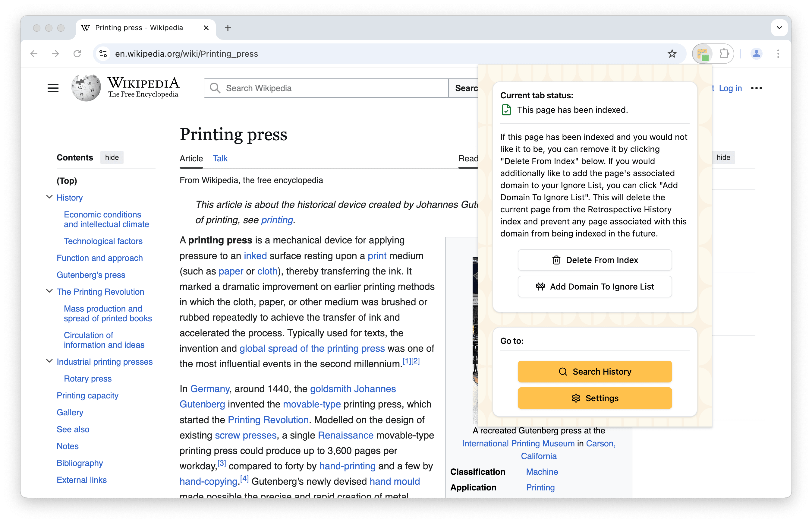Viewport: 812px width, 523px height.
Task: Collapse Industrial printing presses contents section
Action: (x=49, y=361)
